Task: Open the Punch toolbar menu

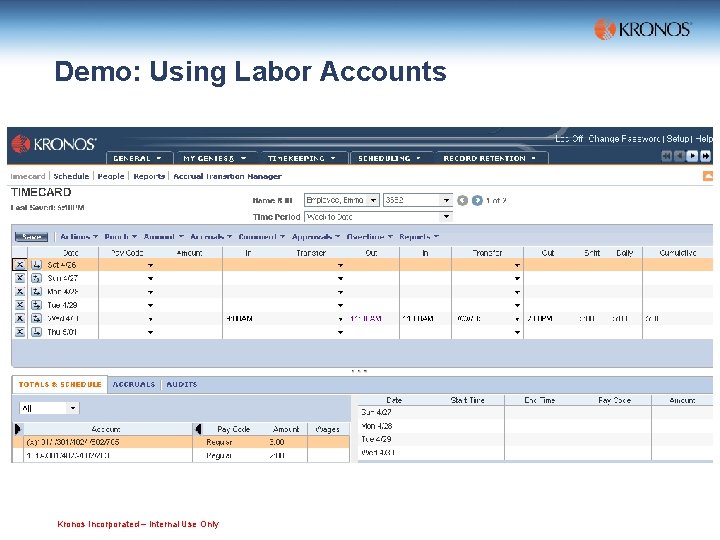Action: 121,236
